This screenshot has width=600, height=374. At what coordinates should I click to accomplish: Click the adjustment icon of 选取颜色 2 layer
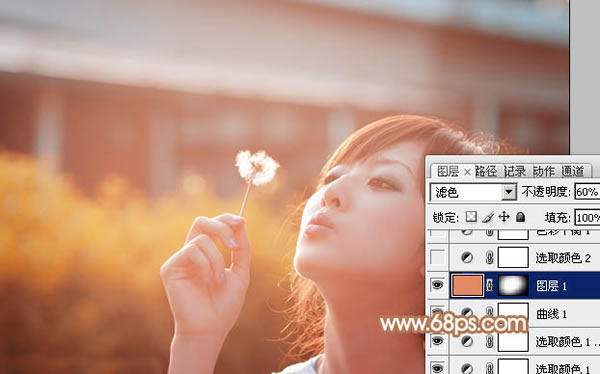click(x=467, y=258)
